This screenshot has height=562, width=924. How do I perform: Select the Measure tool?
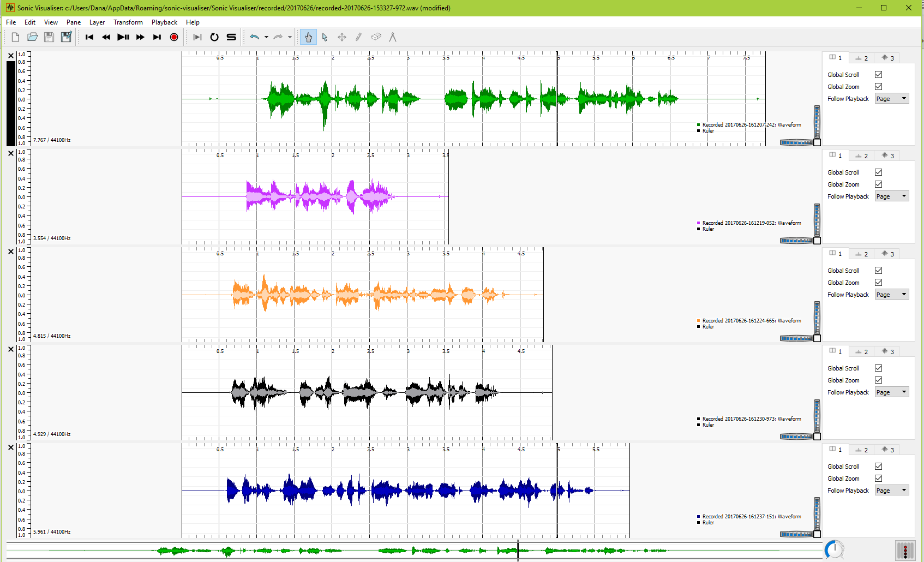[x=392, y=37]
